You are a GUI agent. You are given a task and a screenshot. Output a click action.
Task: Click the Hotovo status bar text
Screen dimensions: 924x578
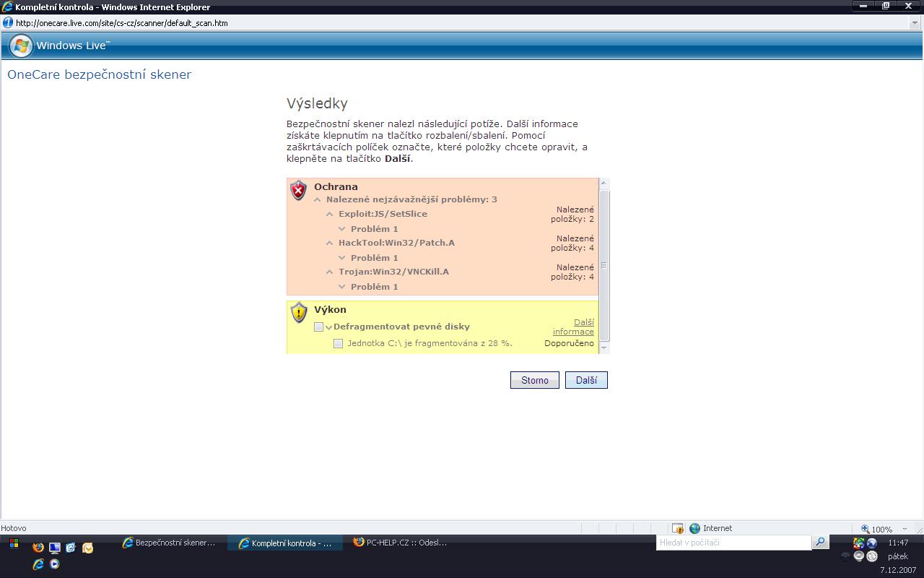tap(14, 528)
